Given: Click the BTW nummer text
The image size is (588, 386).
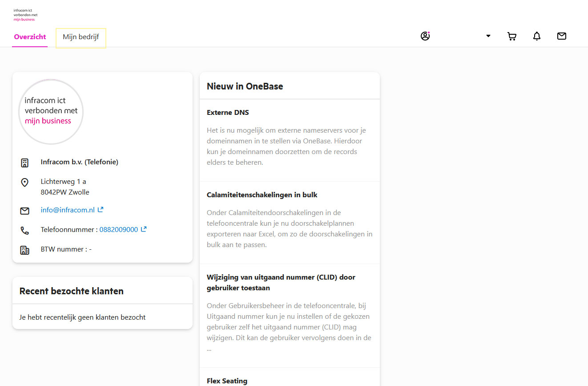Looking at the screenshot, I should pos(66,249).
